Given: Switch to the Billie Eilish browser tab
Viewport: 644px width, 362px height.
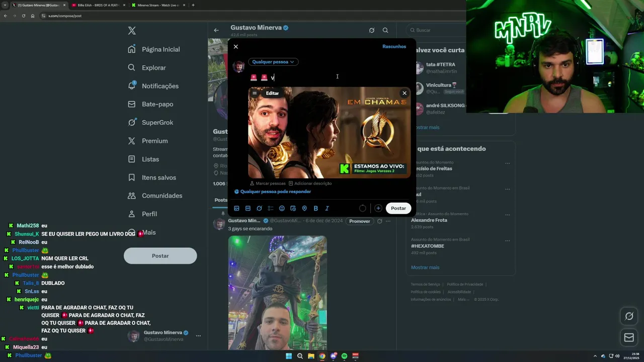Looking at the screenshot, I should tap(98, 5).
